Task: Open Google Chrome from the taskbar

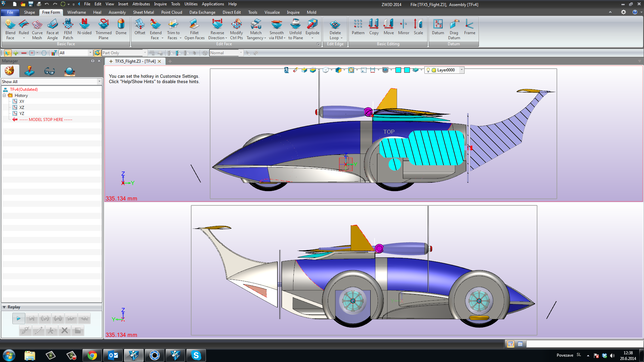Action: coord(92,355)
